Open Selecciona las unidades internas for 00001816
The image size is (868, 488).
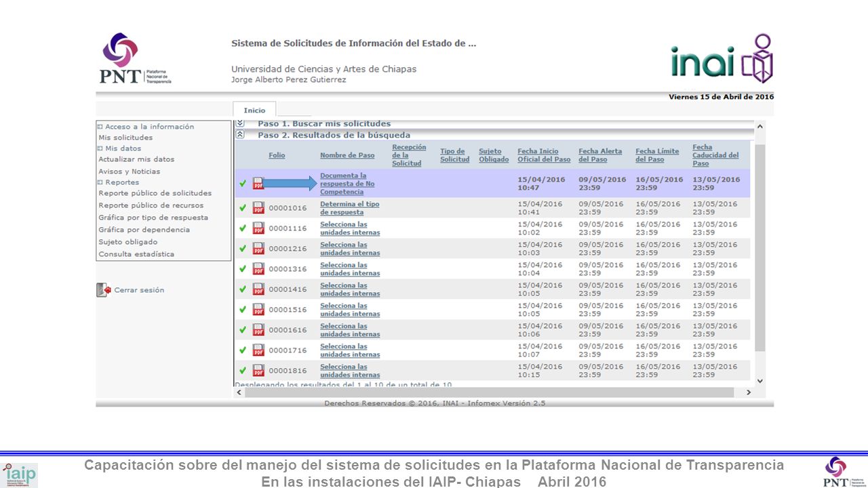(x=350, y=371)
